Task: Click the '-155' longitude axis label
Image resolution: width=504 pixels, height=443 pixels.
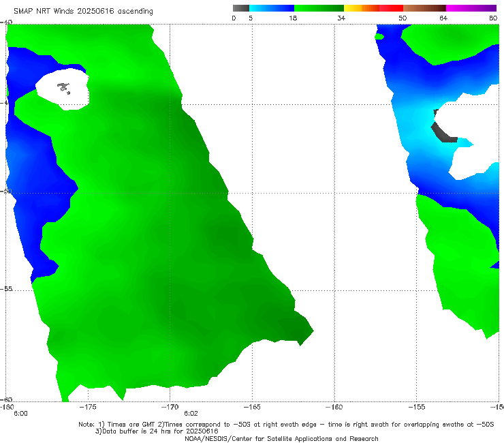Action: pos(417,407)
